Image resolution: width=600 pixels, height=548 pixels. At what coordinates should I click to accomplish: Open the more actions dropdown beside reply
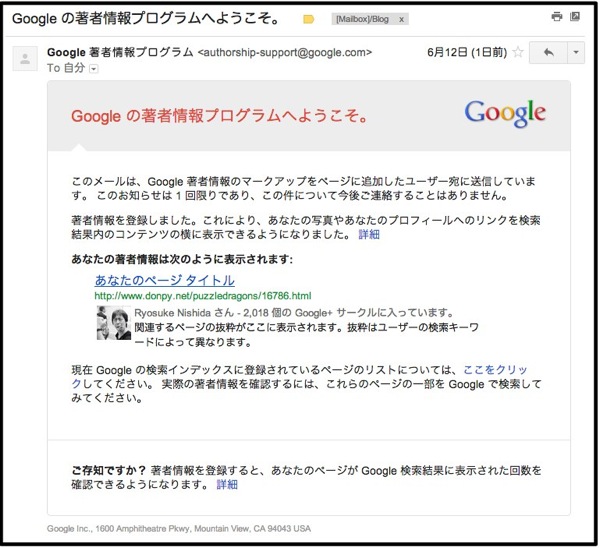(x=576, y=52)
